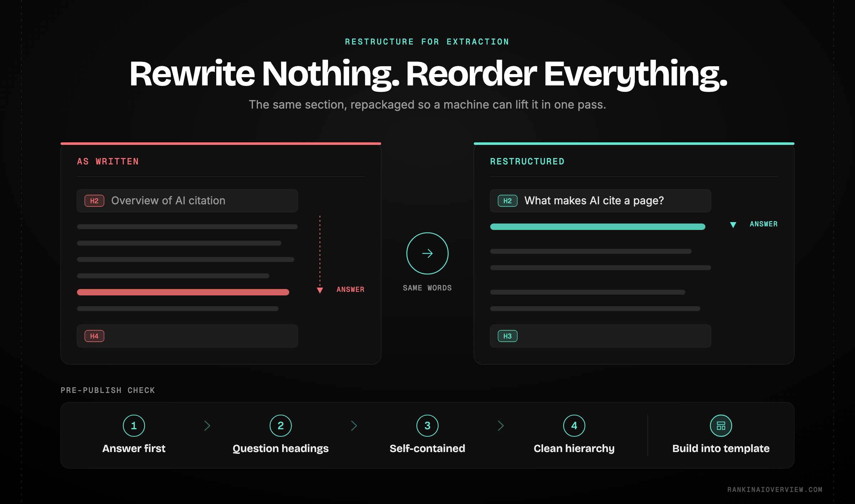The width and height of the screenshot is (855, 504).
Task: Click the red H4 badge in As Written panel
Action: click(x=94, y=336)
